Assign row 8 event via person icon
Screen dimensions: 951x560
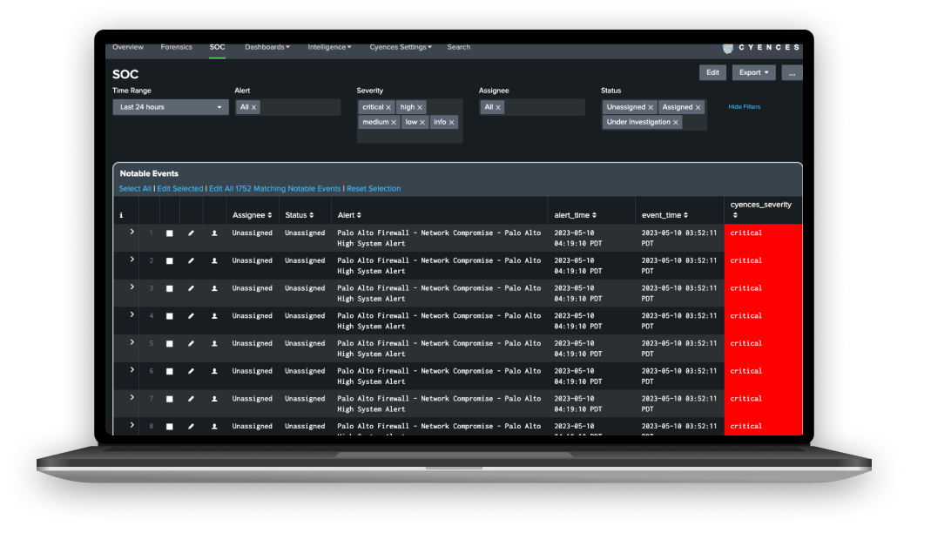point(214,427)
